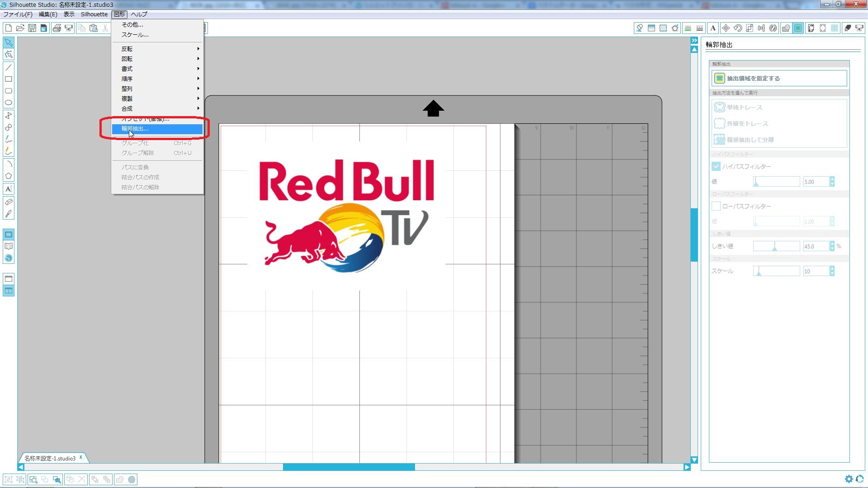Viewport: 868px width, 488px height.
Task: Select the Eraser tool
Action: [x=9, y=202]
